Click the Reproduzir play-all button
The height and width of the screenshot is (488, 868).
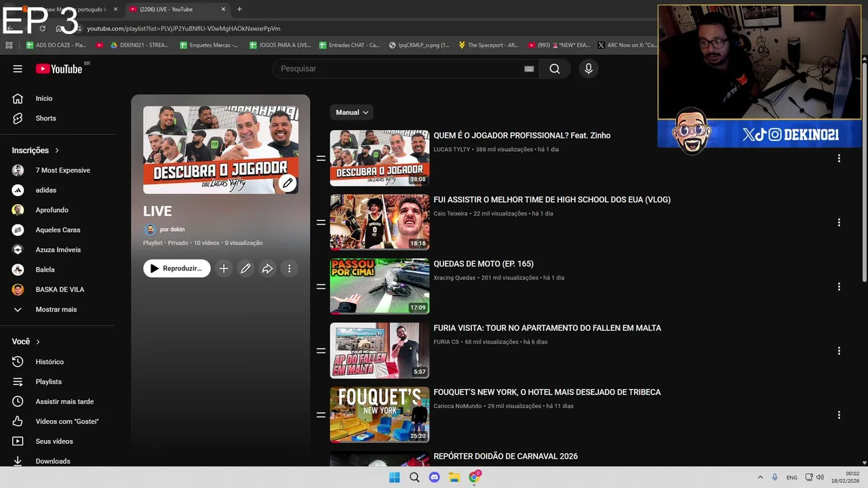[x=177, y=268]
